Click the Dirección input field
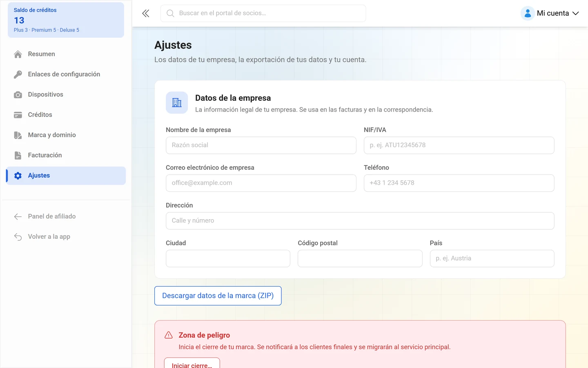The image size is (588, 368). click(360, 221)
